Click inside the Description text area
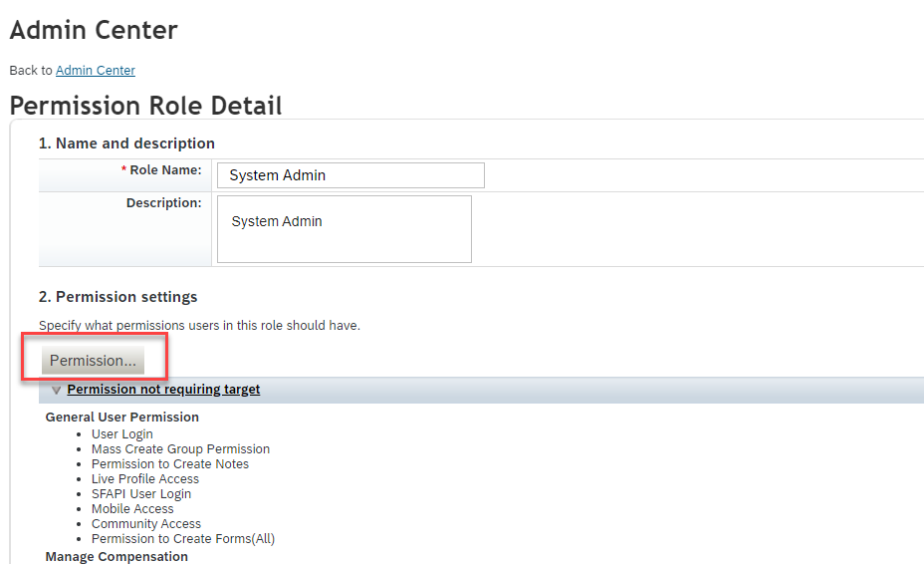Viewport: 924px width, 564px height. click(344, 229)
